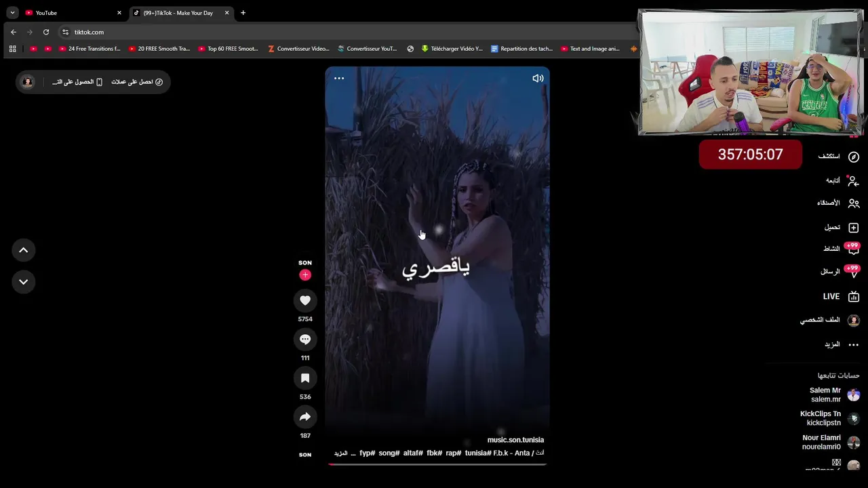Reload the current page
This screenshot has height=488, width=868.
46,32
